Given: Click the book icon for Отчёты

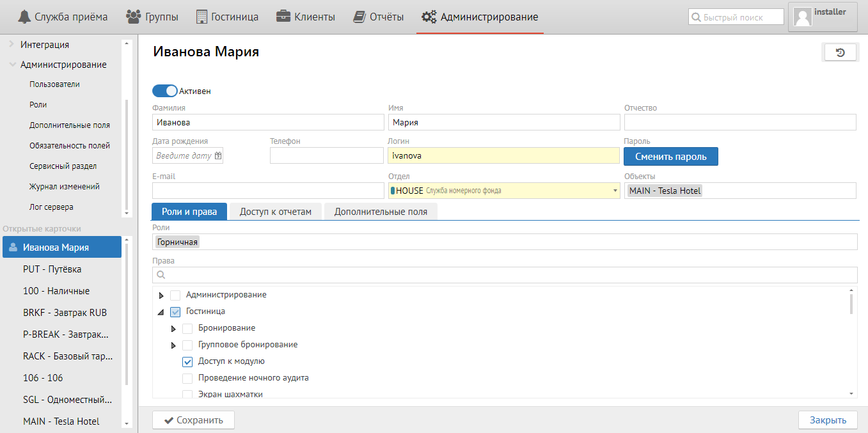Looking at the screenshot, I should click(359, 17).
